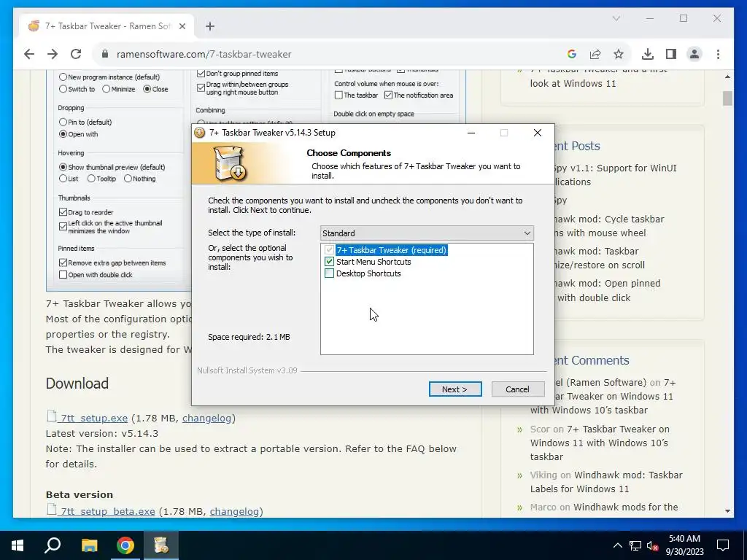This screenshot has width=747, height=560.
Task: Select the 7+ Taskbar Tweaker (required) row
Action: tap(392, 250)
